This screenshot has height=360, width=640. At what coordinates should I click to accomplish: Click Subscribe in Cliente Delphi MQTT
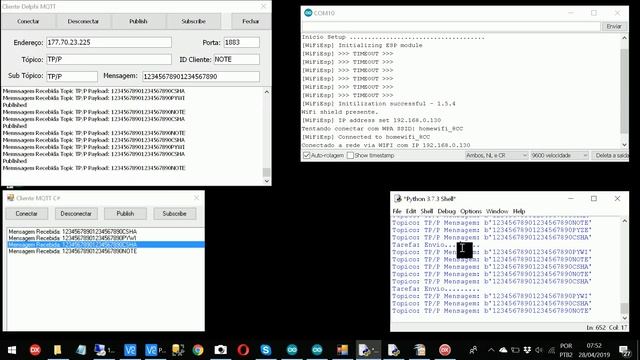[193, 21]
